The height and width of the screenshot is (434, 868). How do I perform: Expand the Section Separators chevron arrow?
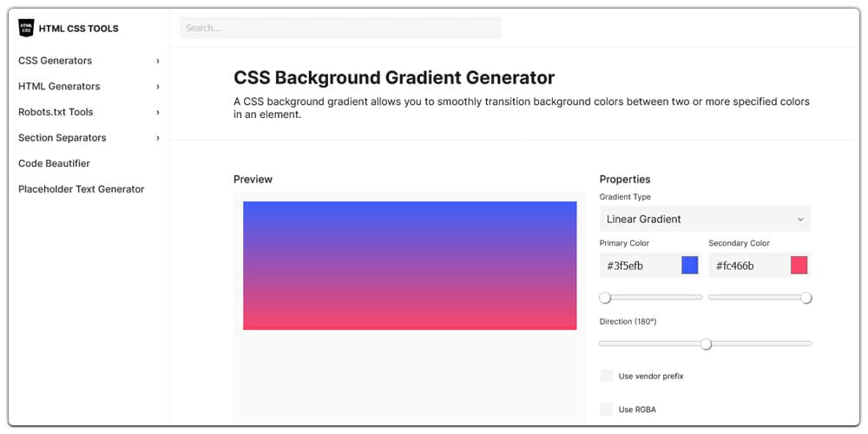[158, 138]
